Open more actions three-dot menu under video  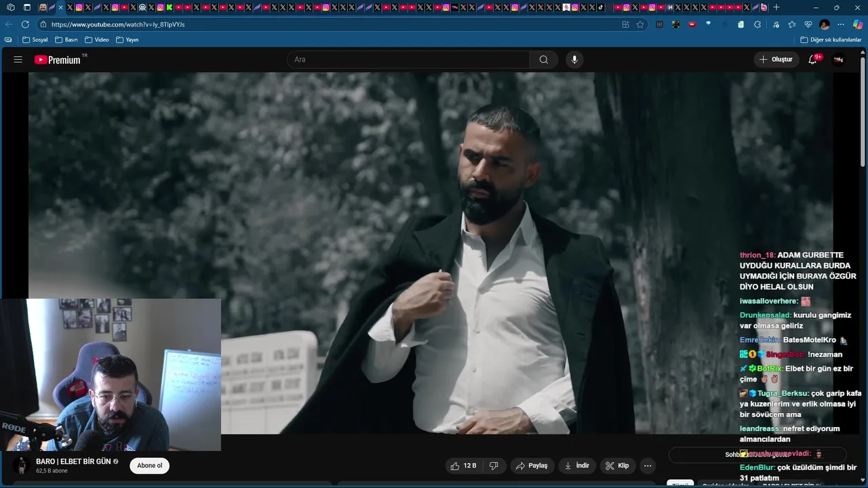(648, 466)
